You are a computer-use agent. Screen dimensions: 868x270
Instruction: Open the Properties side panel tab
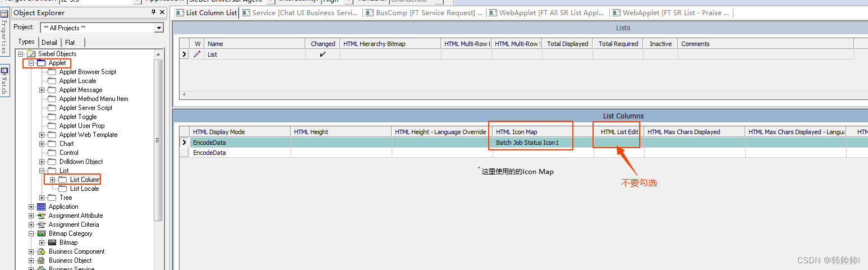pos(4,32)
